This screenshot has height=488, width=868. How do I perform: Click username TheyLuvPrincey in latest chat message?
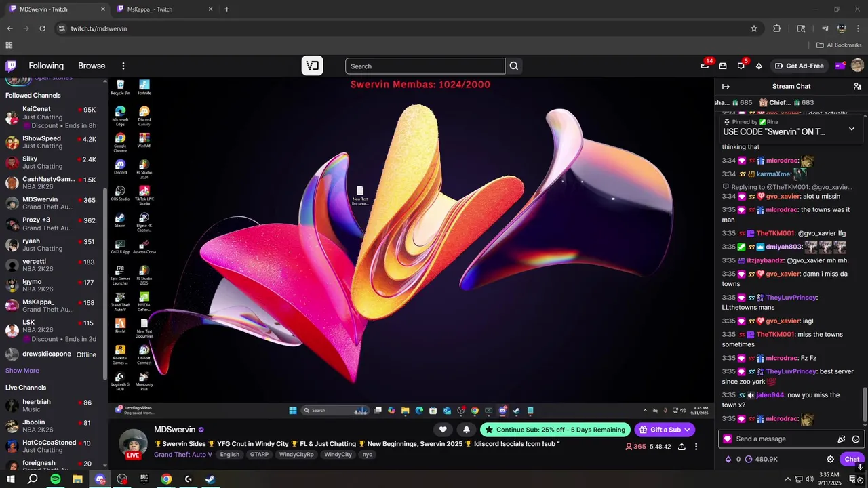pos(791,371)
